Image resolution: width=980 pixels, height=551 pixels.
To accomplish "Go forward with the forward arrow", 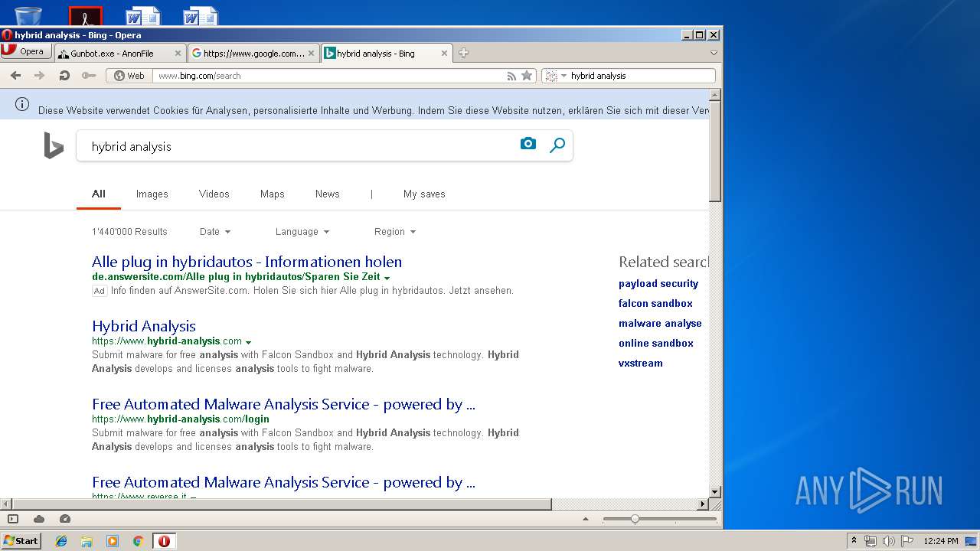I will click(x=40, y=76).
